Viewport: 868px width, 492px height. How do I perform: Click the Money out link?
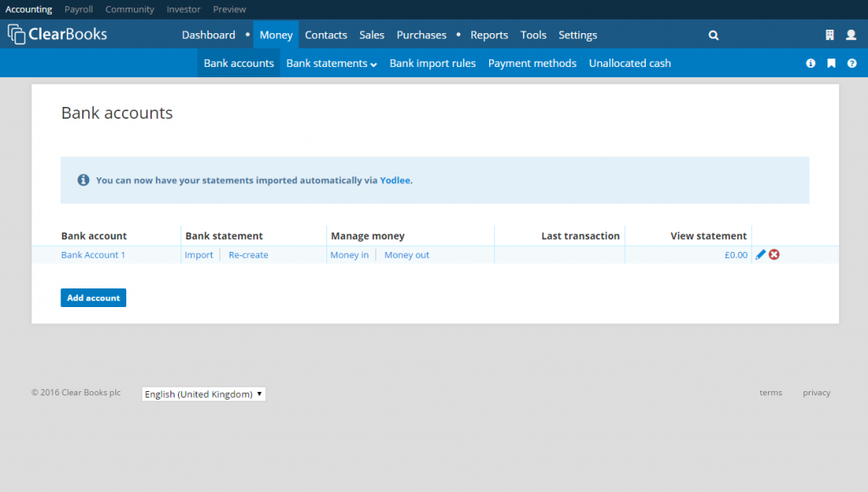(407, 254)
